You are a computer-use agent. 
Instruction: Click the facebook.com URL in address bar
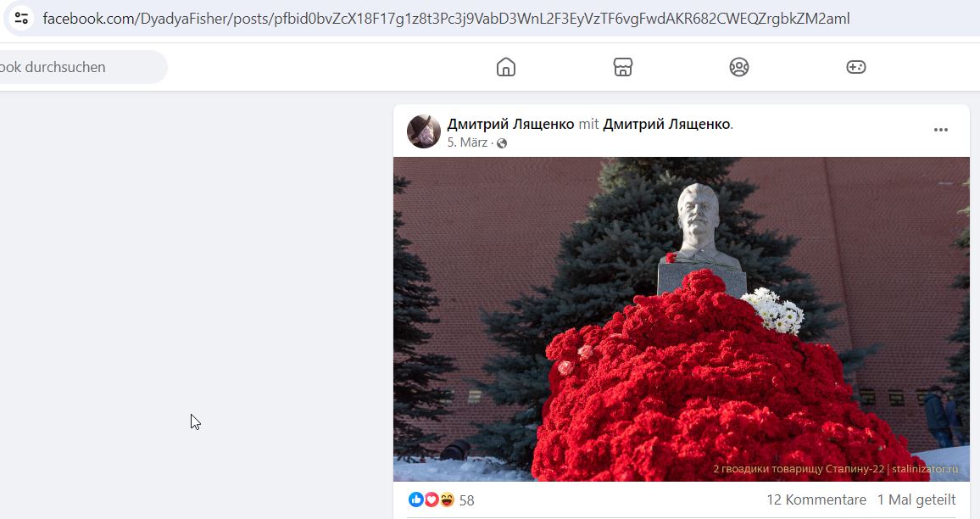point(446,19)
